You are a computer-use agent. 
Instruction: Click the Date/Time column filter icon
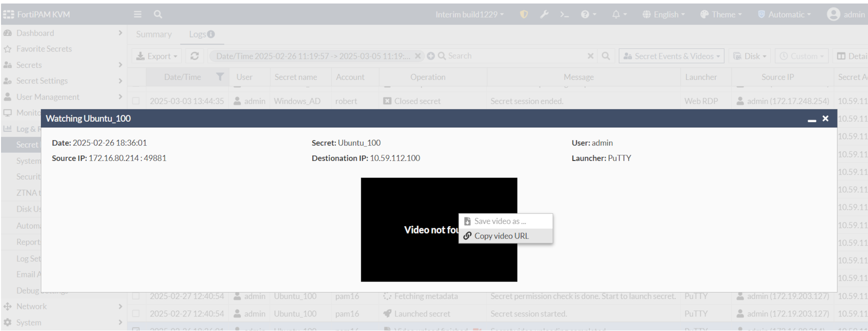click(219, 77)
